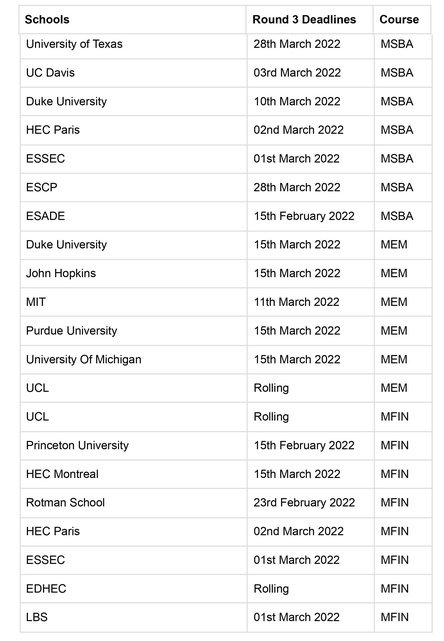Click the Course column header

(x=399, y=20)
